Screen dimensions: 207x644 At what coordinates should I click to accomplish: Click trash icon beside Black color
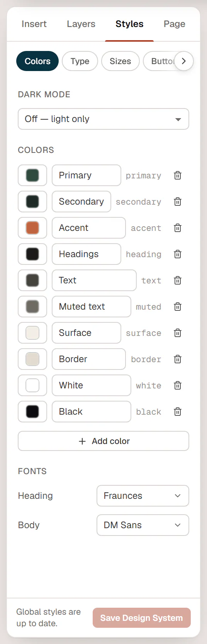[178, 412]
